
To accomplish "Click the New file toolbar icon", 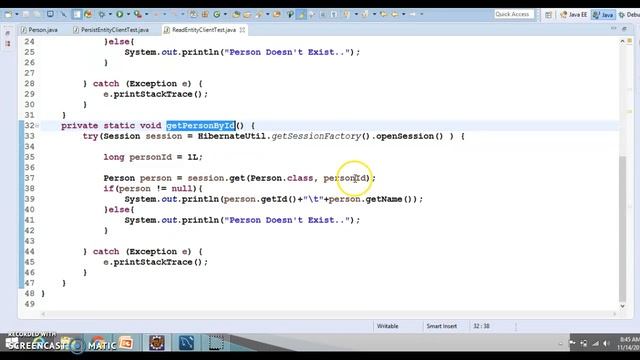I will click(x=8, y=14).
